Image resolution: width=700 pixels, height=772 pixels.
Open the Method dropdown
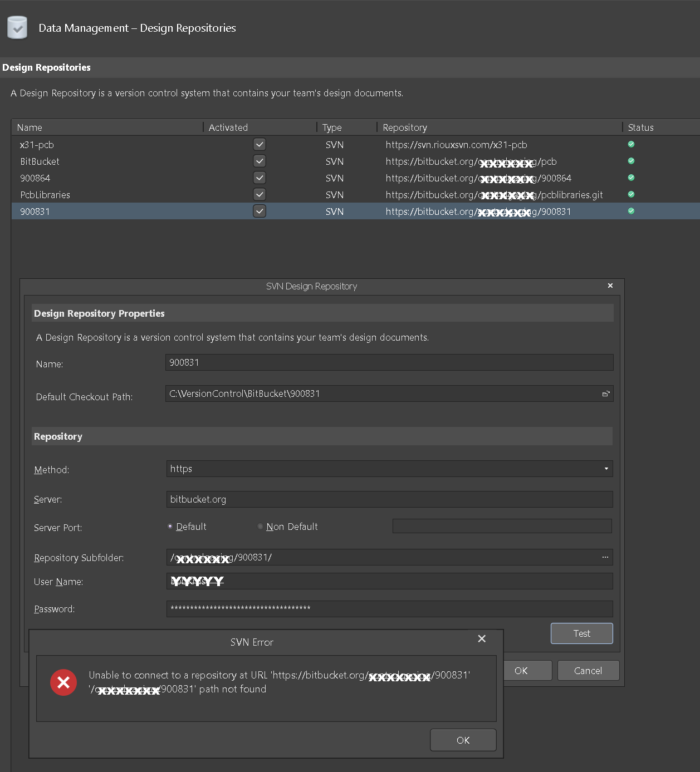[606, 469]
